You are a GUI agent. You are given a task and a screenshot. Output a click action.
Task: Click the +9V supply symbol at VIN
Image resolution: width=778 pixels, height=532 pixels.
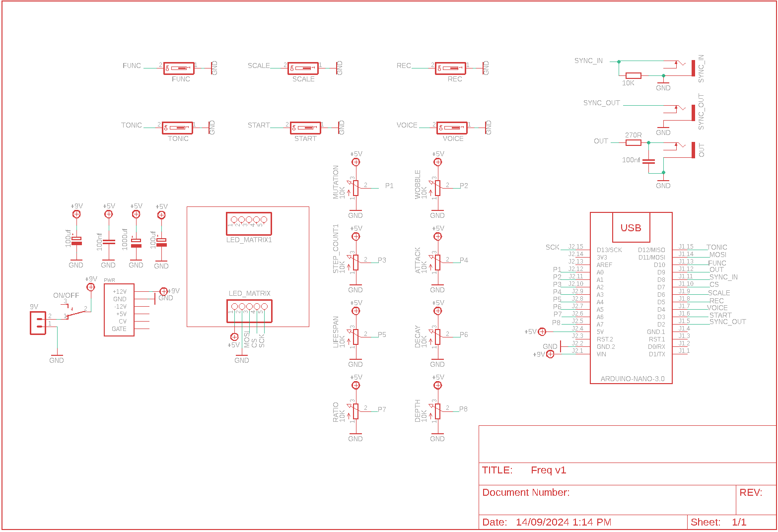[x=550, y=354]
